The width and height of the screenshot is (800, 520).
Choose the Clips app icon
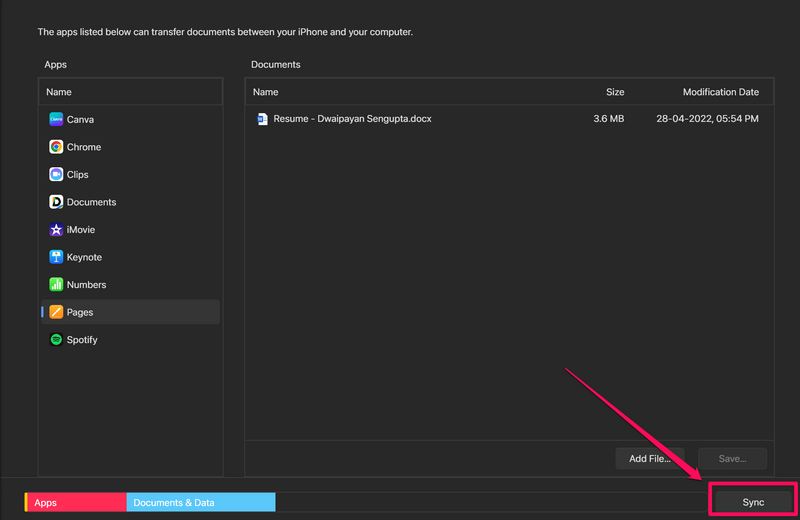tap(57, 174)
